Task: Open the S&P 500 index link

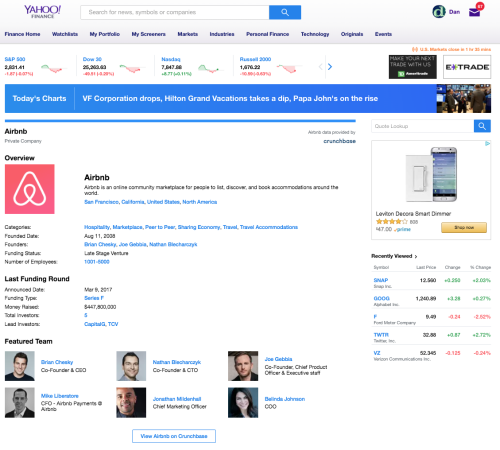Action: [15, 59]
